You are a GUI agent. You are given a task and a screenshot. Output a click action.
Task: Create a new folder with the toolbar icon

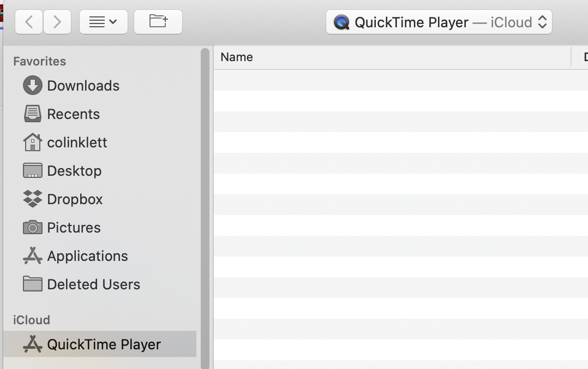tap(158, 22)
